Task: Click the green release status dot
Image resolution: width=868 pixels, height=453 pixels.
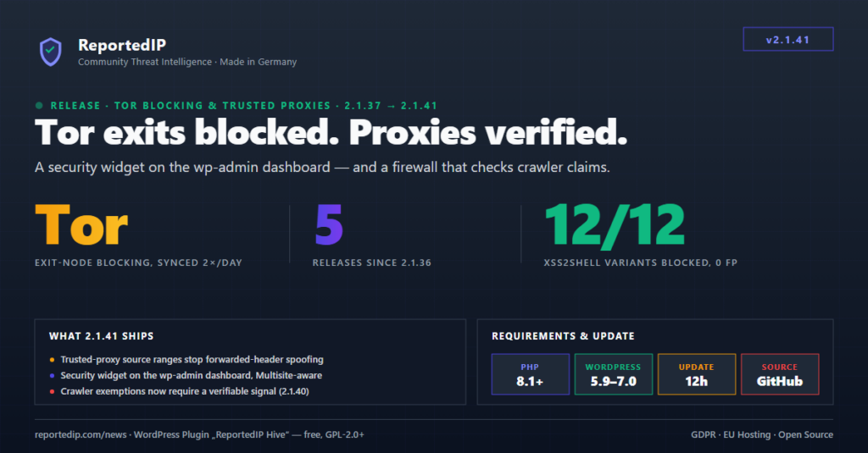Action: tap(39, 105)
